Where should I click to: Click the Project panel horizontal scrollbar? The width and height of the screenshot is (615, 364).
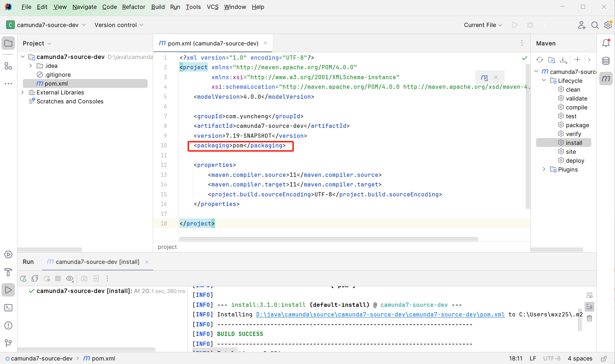point(49,250)
